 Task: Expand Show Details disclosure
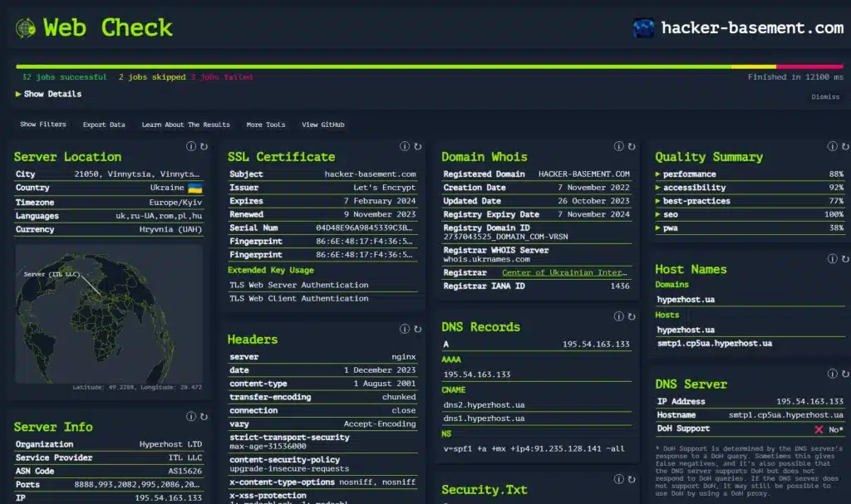(49, 94)
